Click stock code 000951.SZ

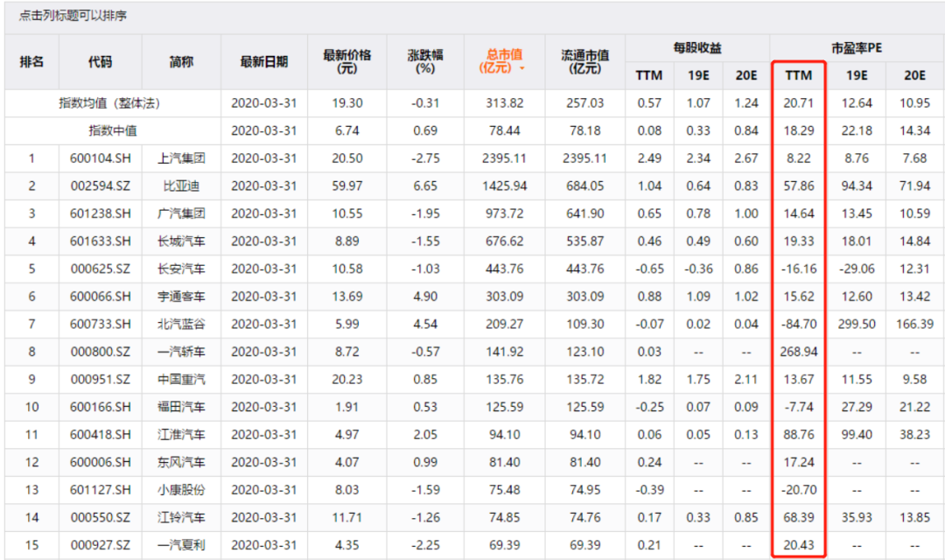pos(100,380)
